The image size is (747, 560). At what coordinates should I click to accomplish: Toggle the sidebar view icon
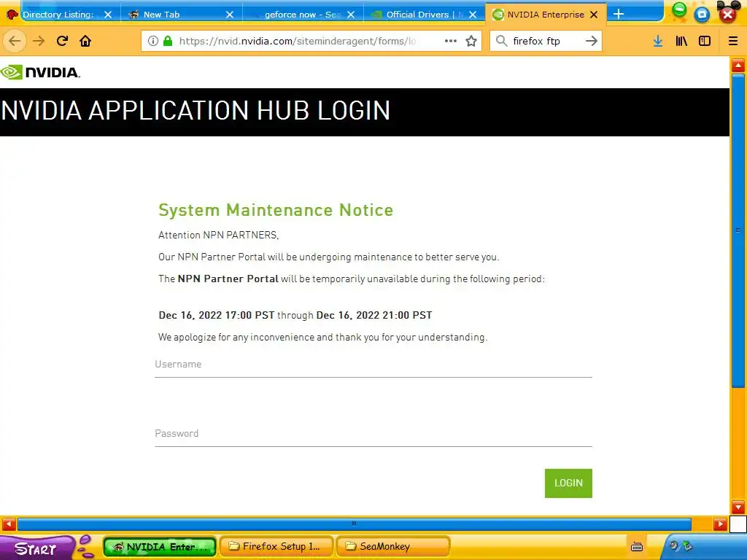(x=705, y=41)
